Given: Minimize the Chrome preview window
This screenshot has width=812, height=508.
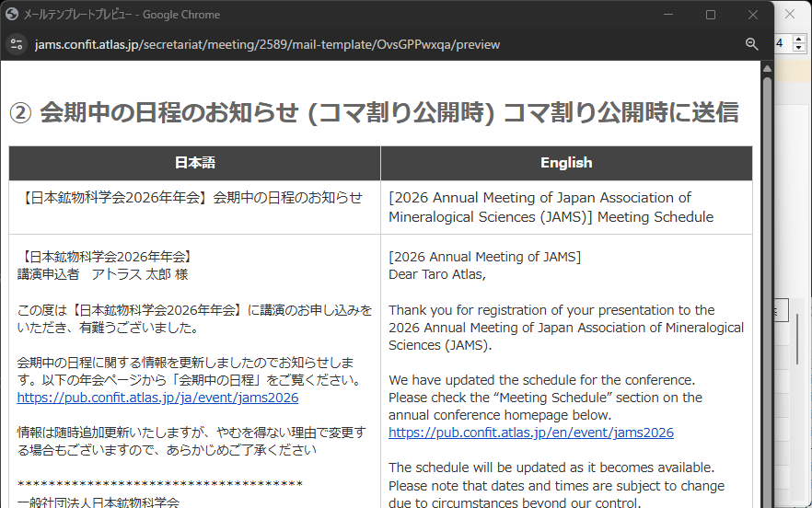Looking at the screenshot, I should (x=668, y=15).
